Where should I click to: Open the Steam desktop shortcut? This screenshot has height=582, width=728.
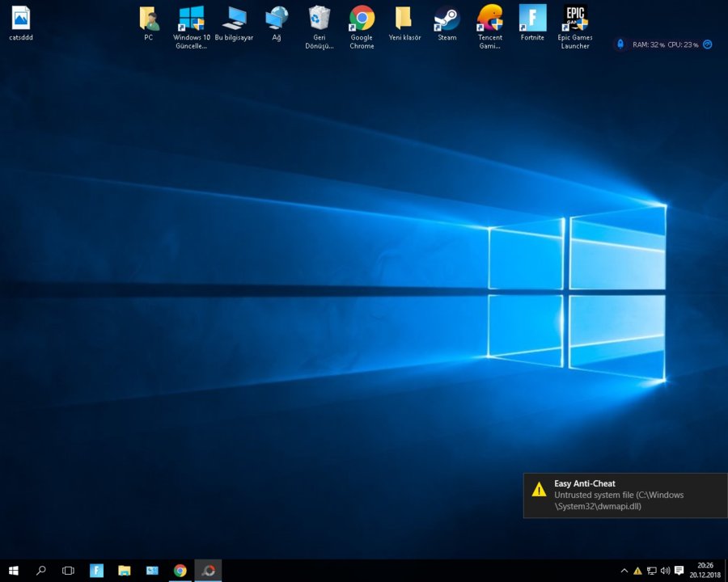[x=447, y=19]
